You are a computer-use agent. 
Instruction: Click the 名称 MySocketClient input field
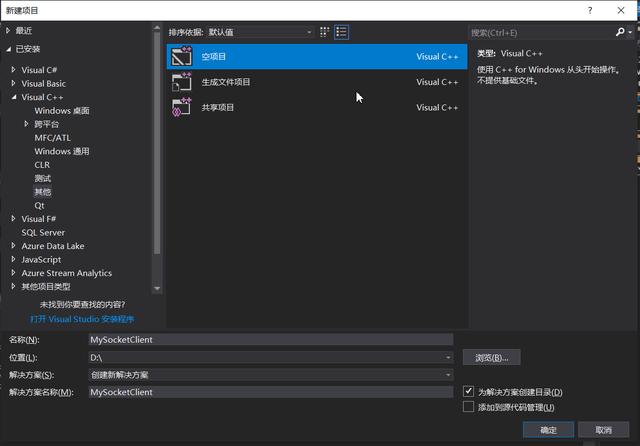tap(271, 339)
